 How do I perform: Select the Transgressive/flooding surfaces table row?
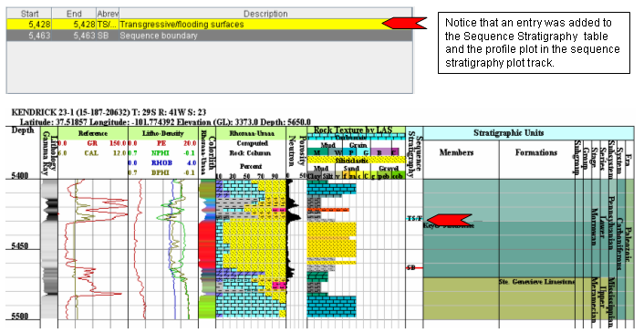pos(210,25)
